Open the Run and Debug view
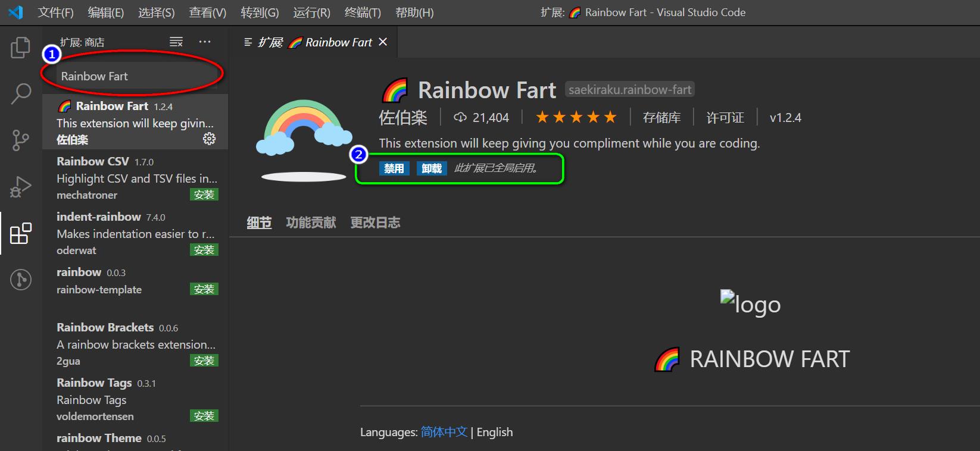The width and height of the screenshot is (980, 451). click(x=20, y=187)
